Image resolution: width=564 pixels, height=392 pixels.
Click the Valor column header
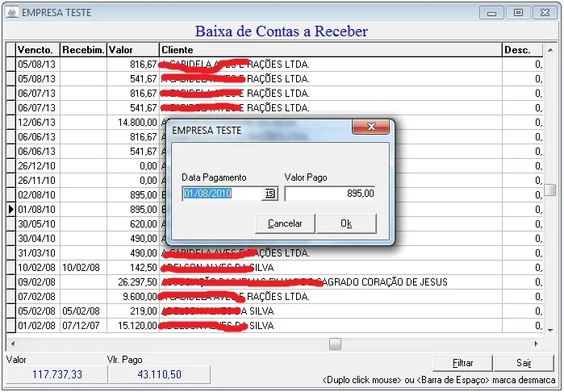[132, 50]
